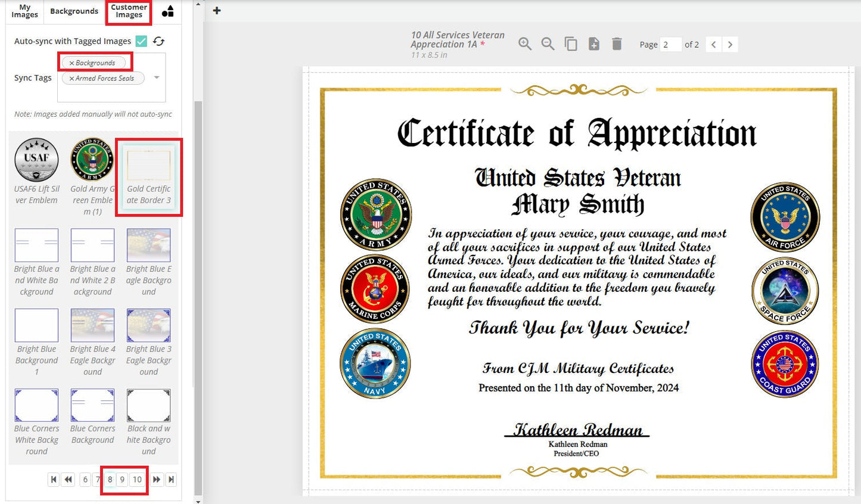Select the Customer Images tab
The width and height of the screenshot is (861, 504).
129,11
